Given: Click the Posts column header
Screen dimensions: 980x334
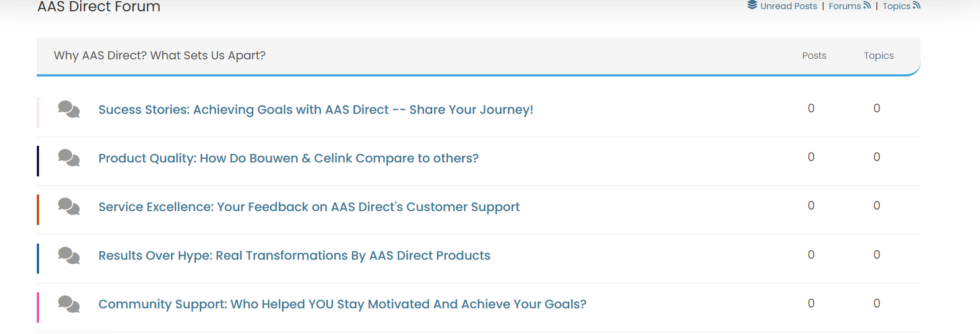Looking at the screenshot, I should [x=814, y=56].
